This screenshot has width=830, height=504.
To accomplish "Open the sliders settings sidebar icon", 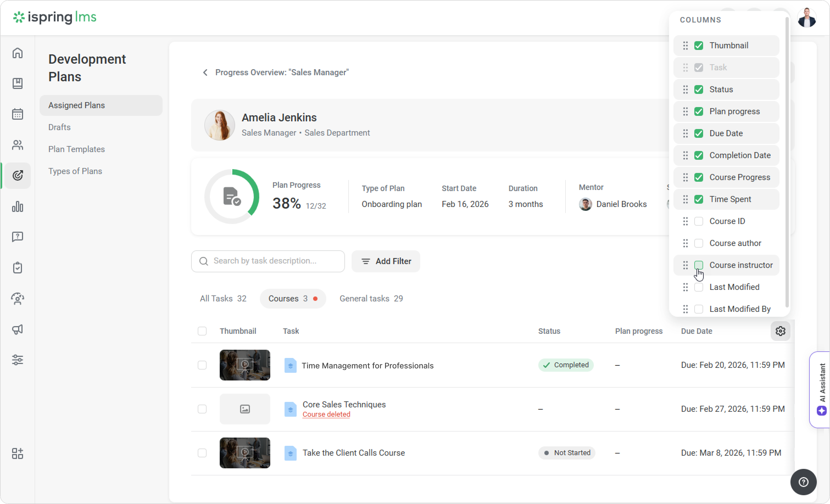I will [18, 360].
